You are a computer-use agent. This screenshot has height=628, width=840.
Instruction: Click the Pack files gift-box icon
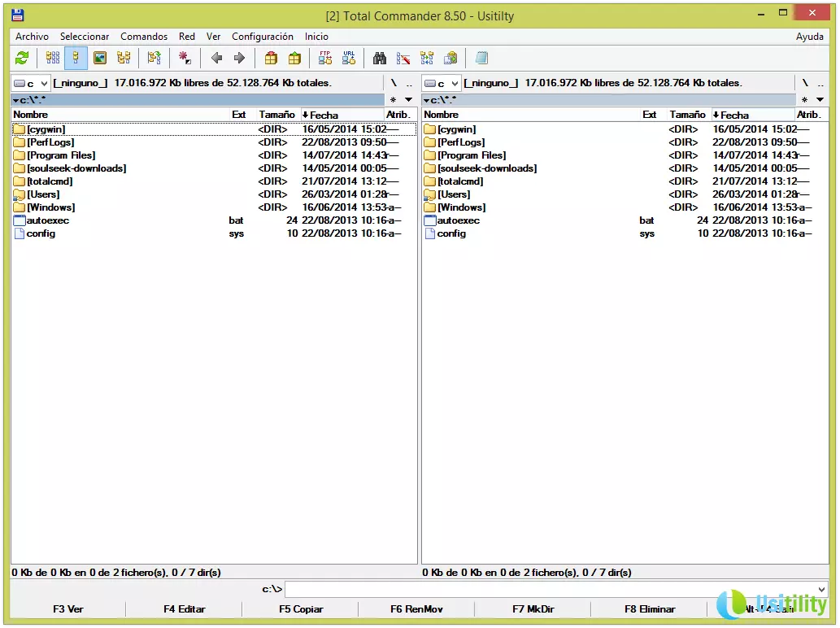(272, 58)
